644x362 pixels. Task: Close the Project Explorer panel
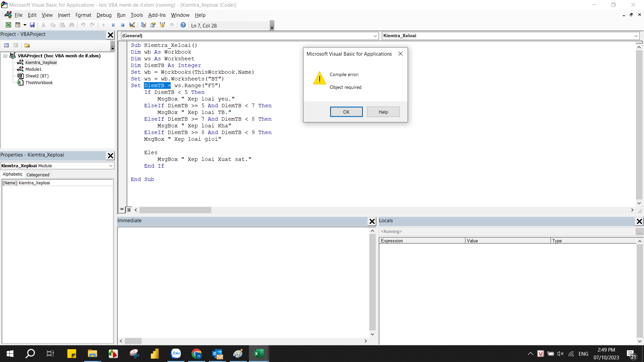coord(110,35)
